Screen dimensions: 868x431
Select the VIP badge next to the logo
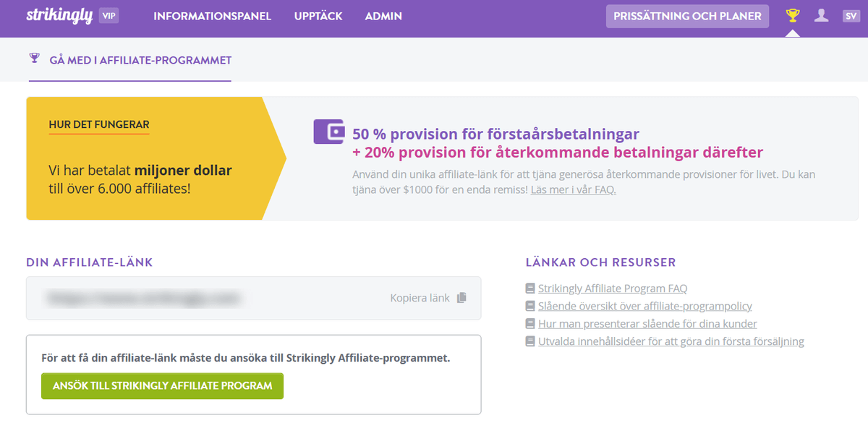coord(109,16)
